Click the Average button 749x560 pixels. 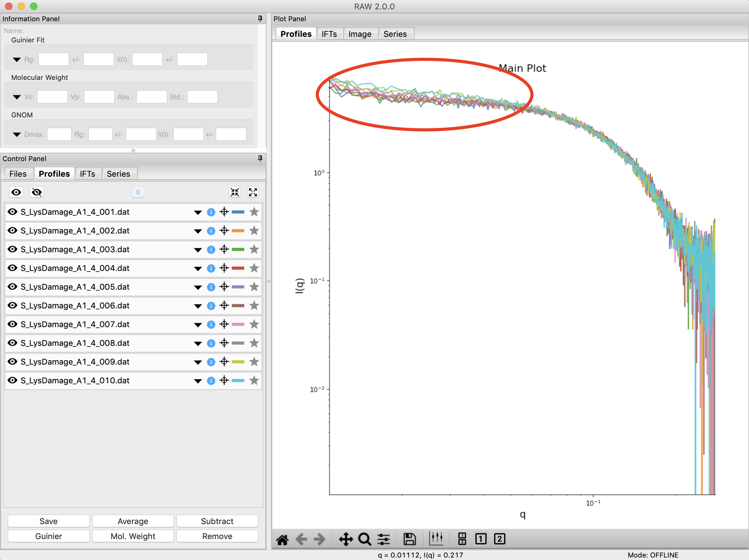tap(133, 521)
